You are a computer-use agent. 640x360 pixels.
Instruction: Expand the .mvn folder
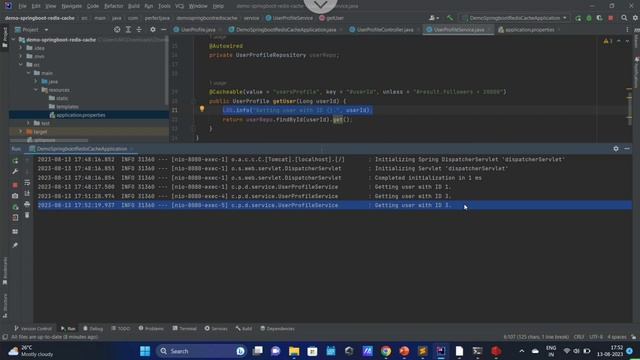(21, 56)
